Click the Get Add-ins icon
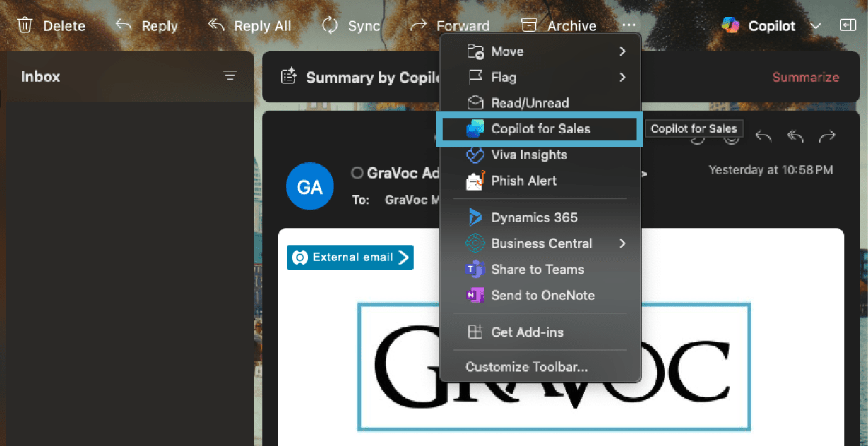 coord(475,332)
